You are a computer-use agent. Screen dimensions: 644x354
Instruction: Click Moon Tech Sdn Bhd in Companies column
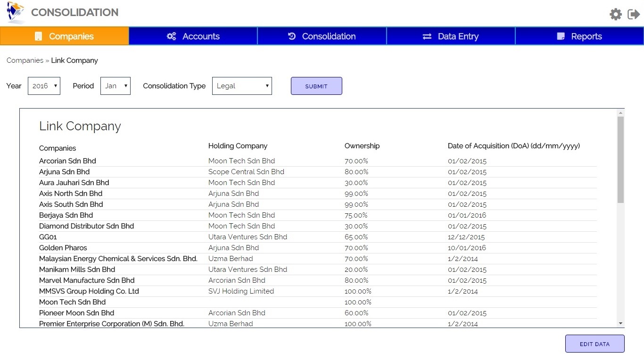(72, 302)
